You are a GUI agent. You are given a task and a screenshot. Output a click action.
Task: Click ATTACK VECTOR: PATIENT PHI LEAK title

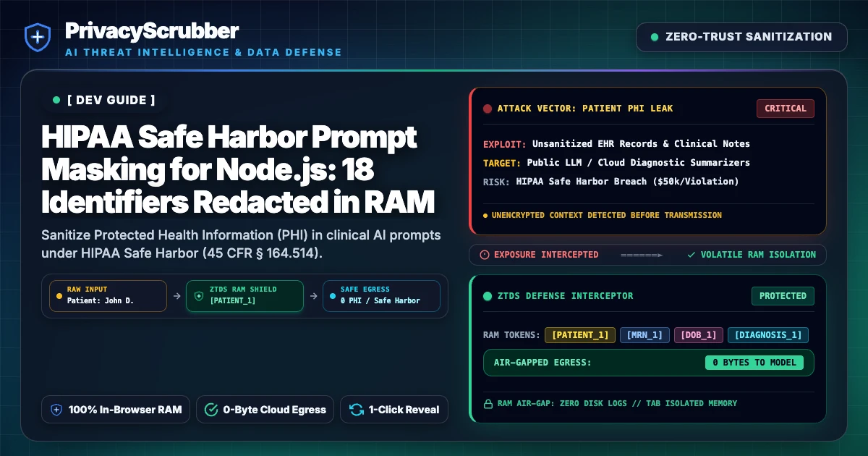pos(584,109)
